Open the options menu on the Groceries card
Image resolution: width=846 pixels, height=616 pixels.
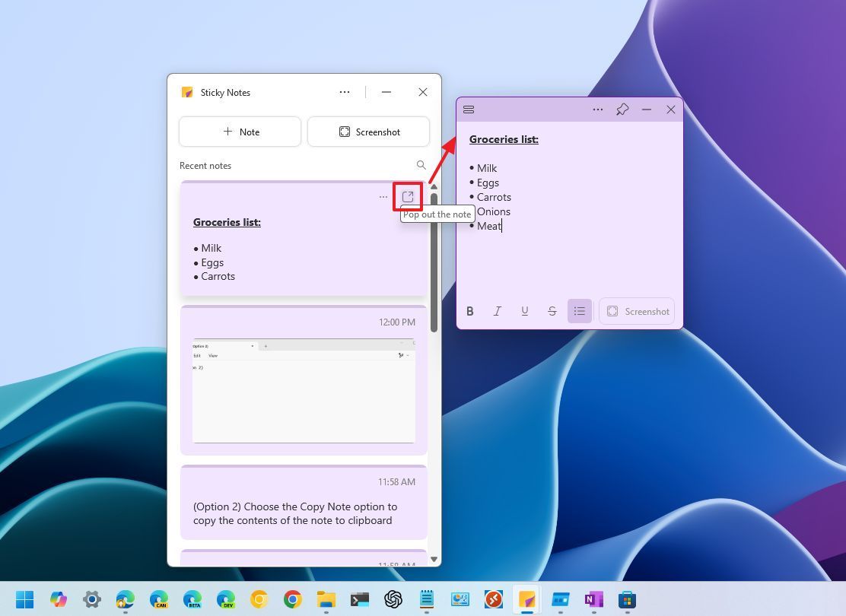tap(383, 196)
